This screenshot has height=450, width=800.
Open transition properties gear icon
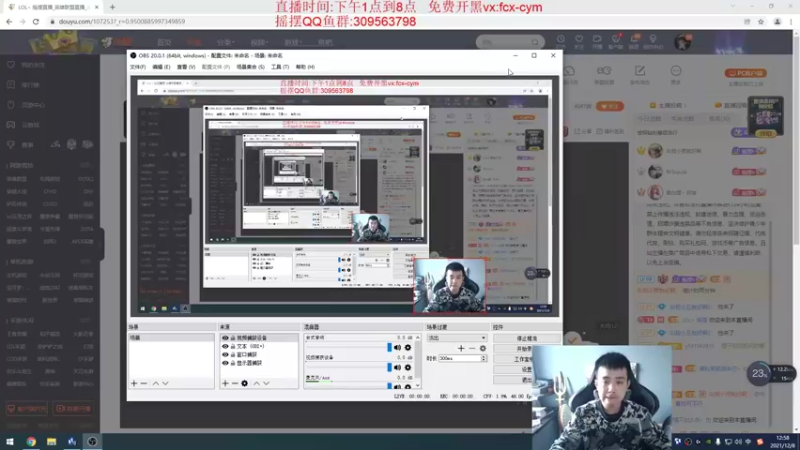coord(483,348)
